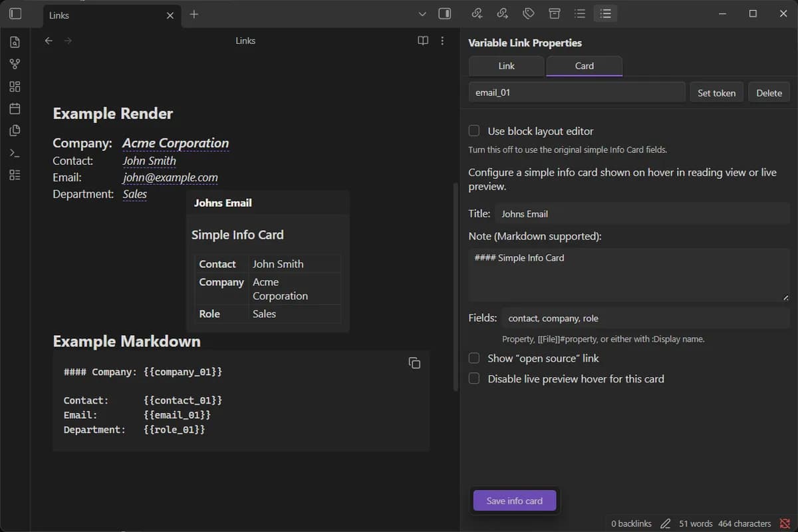Select the highlighted active list panel icon

[605, 13]
